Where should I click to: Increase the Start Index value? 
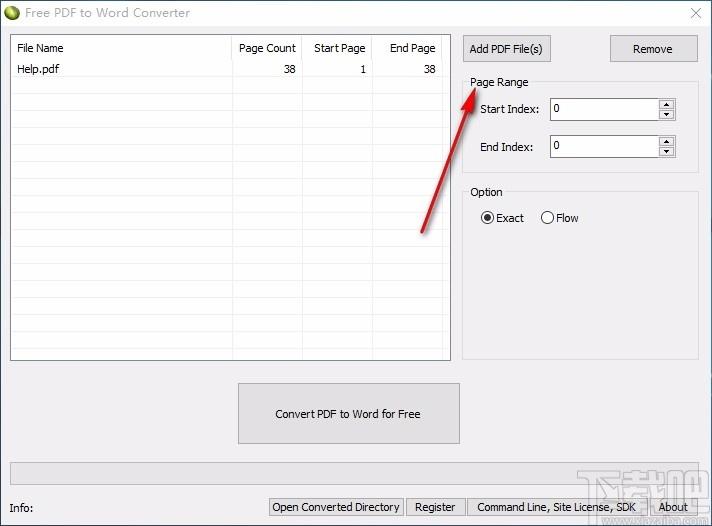click(667, 104)
